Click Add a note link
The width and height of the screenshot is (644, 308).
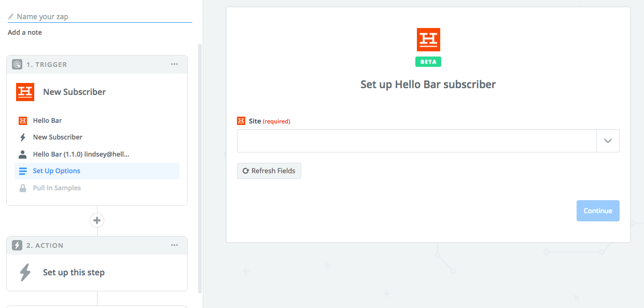(25, 33)
